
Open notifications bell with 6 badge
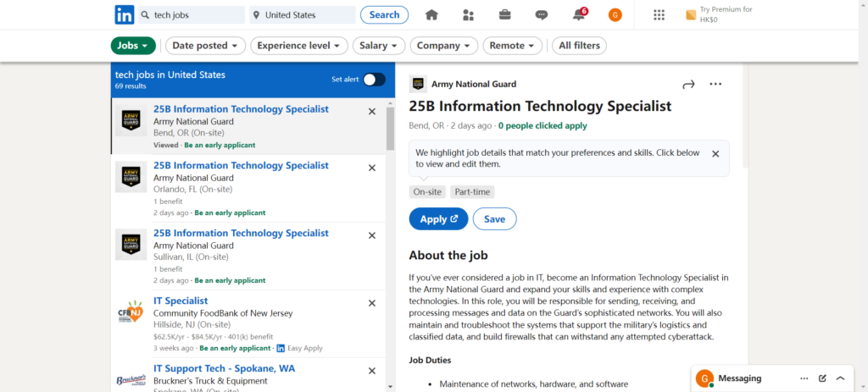(x=579, y=14)
